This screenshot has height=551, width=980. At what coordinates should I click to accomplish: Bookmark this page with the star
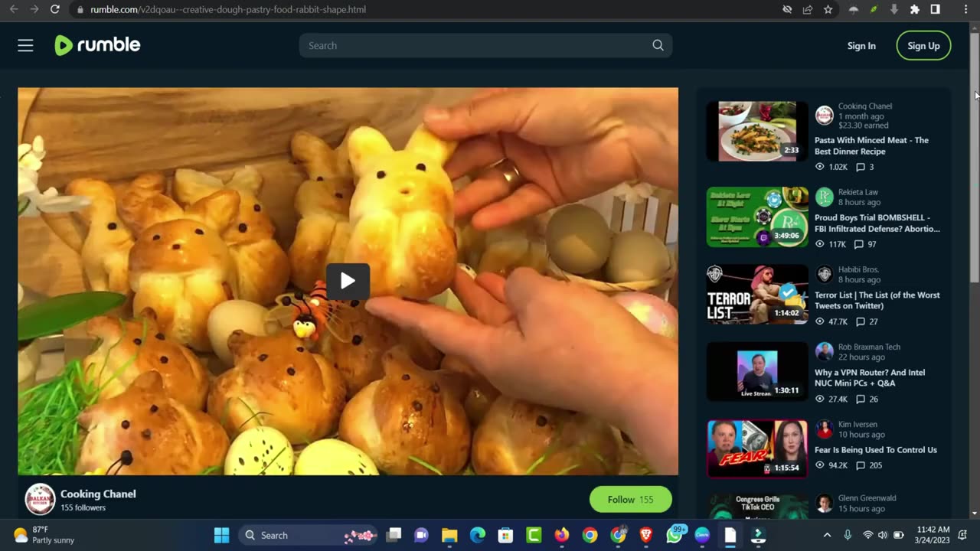click(828, 9)
